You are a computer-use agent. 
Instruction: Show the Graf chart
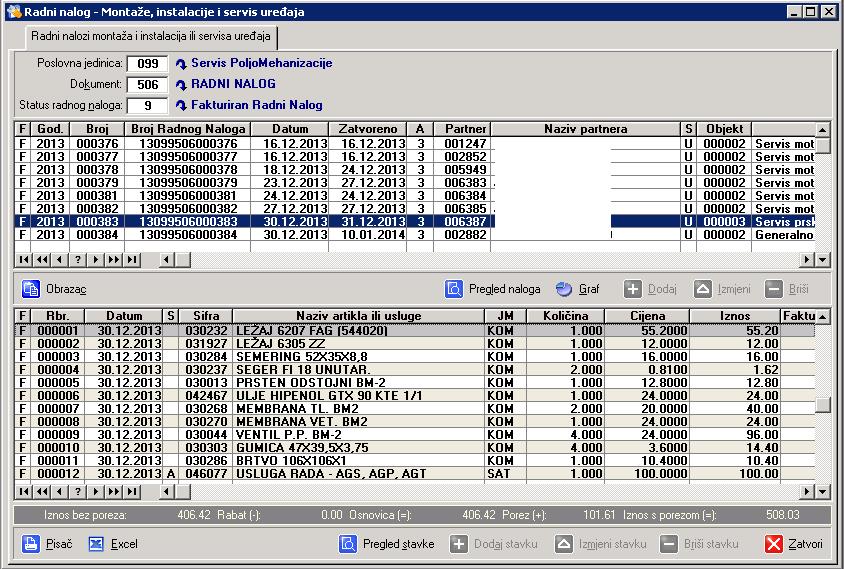[x=578, y=289]
